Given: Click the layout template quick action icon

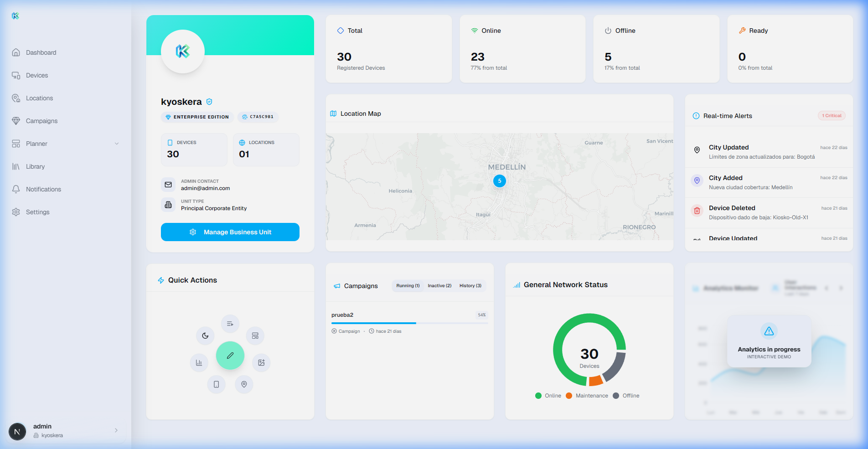Looking at the screenshot, I should [x=255, y=336].
